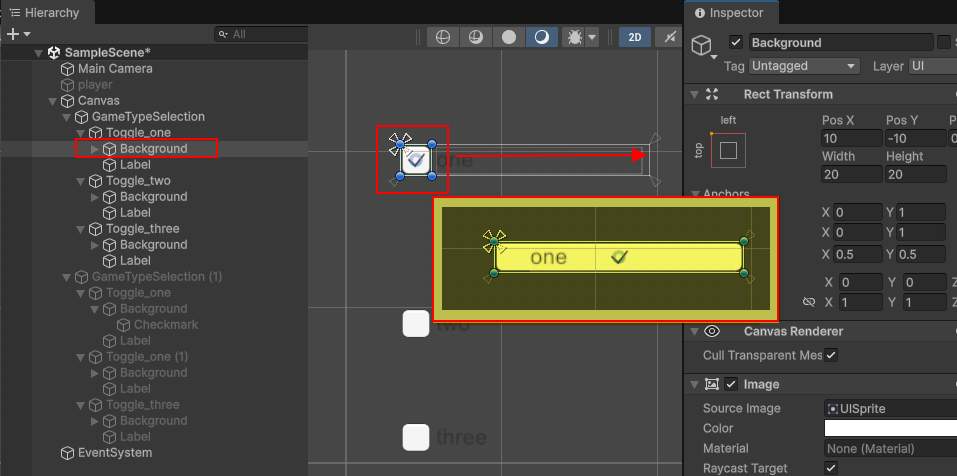Open the Tag dropdown showing Untagged
957x476 pixels.
(x=805, y=66)
